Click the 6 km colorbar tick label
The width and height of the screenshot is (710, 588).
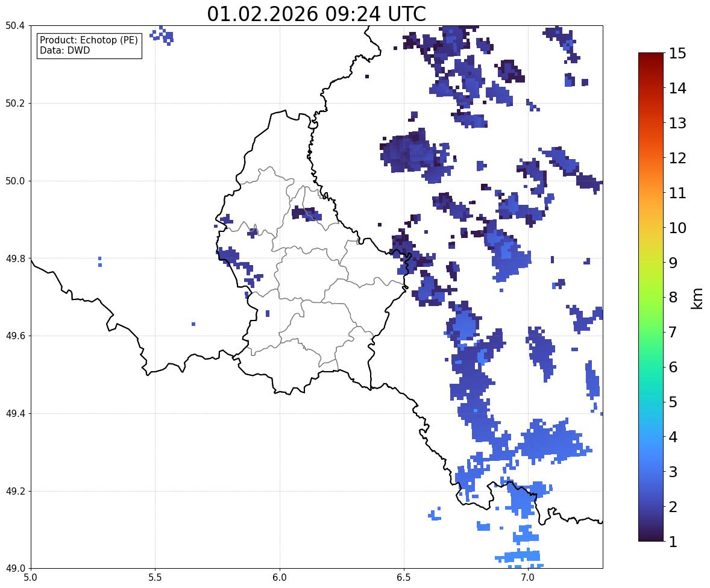[x=673, y=367]
